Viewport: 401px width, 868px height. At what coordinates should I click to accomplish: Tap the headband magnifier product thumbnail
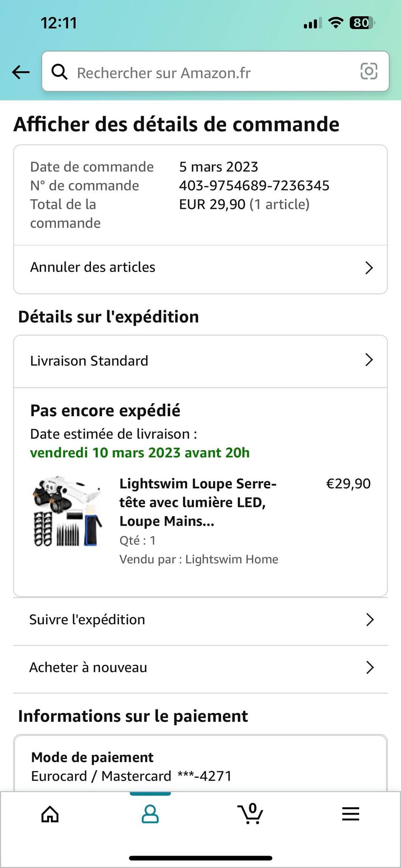[x=68, y=512]
